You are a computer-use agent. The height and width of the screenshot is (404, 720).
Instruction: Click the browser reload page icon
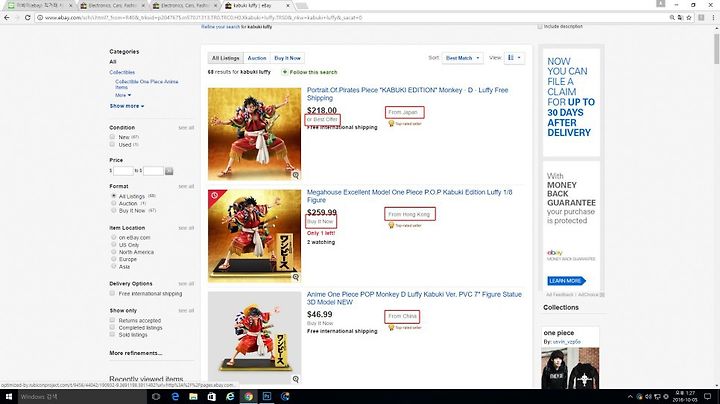tap(28, 17)
